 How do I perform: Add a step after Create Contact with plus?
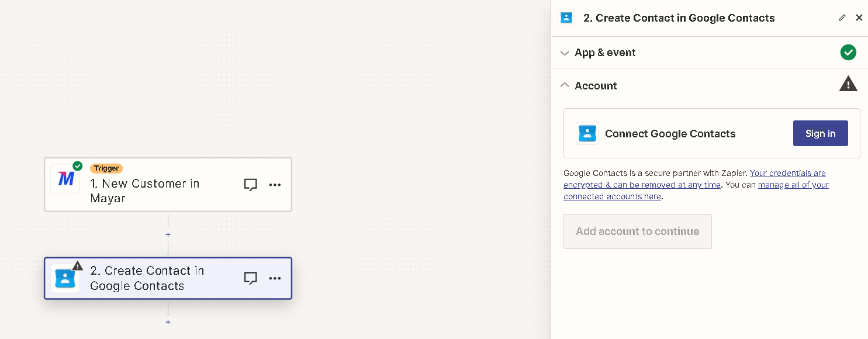pyautogui.click(x=168, y=322)
